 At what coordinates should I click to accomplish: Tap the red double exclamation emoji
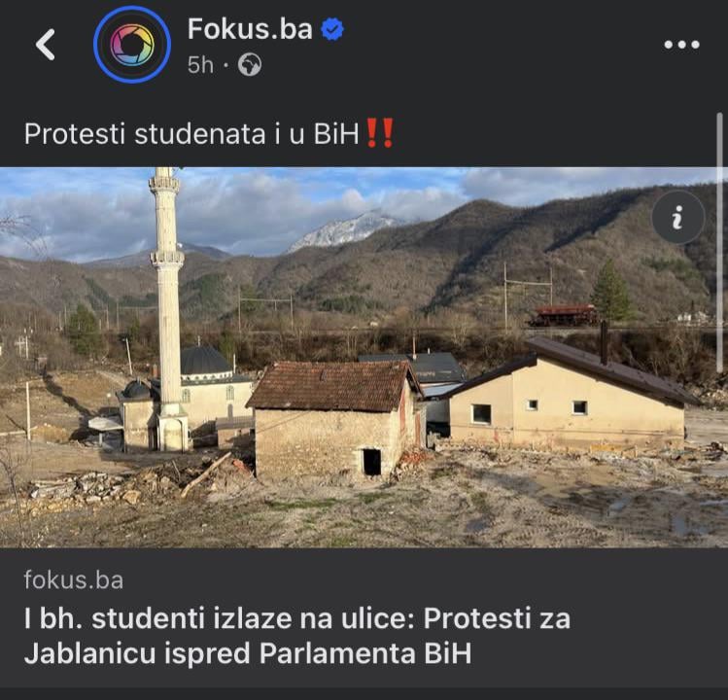tap(380, 133)
